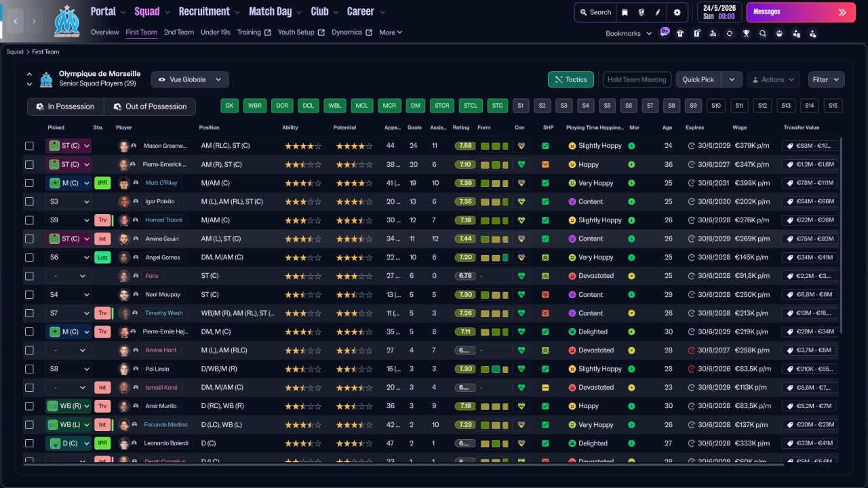
Task: Expand the Filter dropdown
Action: (x=826, y=79)
